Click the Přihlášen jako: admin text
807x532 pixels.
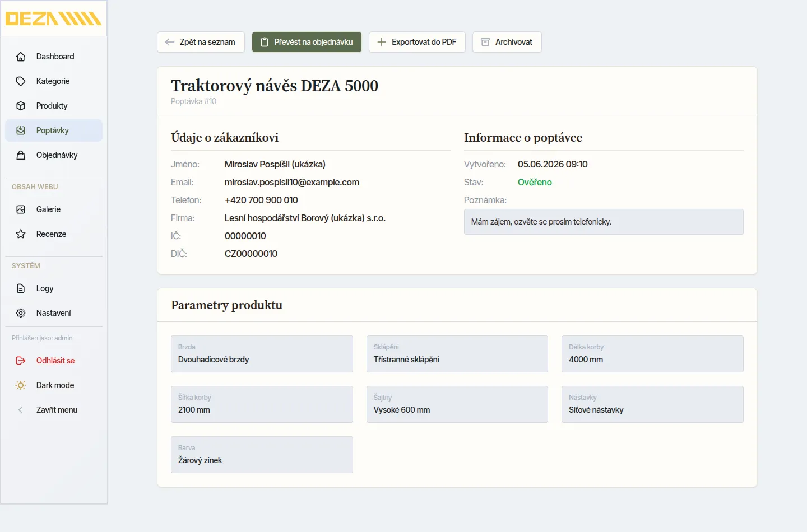click(x=42, y=338)
